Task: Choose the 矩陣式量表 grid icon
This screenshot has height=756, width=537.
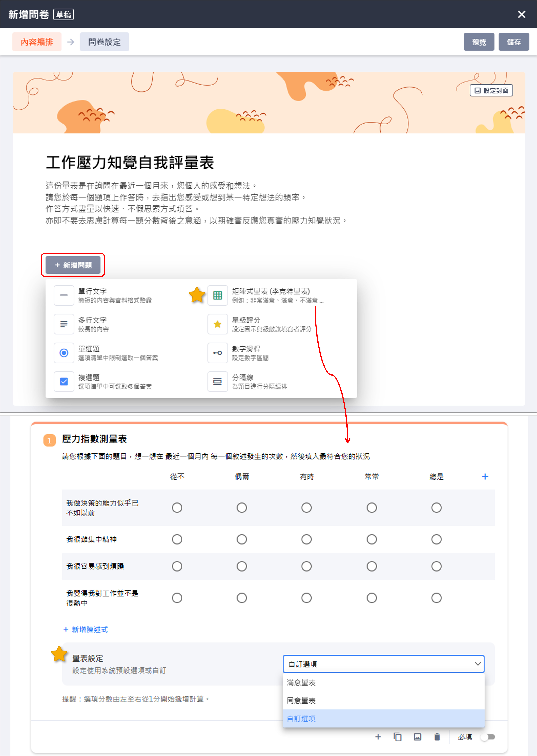Action: tap(218, 295)
